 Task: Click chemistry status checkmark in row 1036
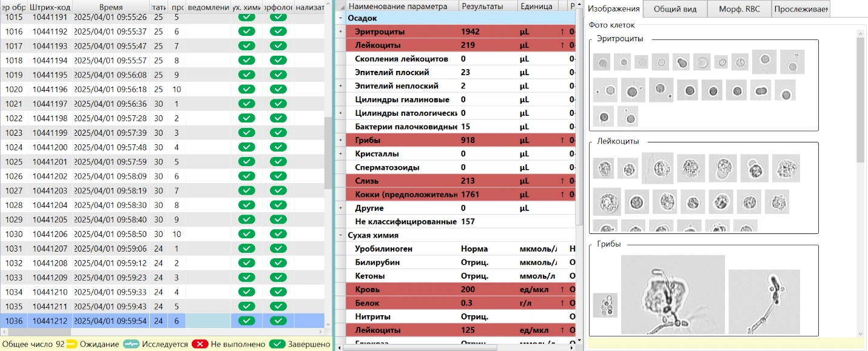pos(247,320)
